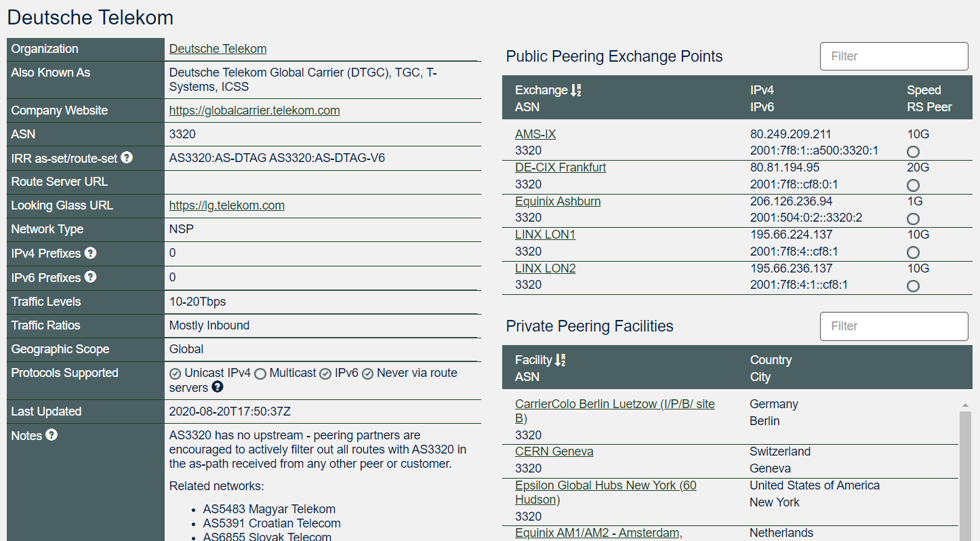Toggle the Multicast protocol indicator
Image resolution: width=980 pixels, height=541 pixels.
(260, 374)
